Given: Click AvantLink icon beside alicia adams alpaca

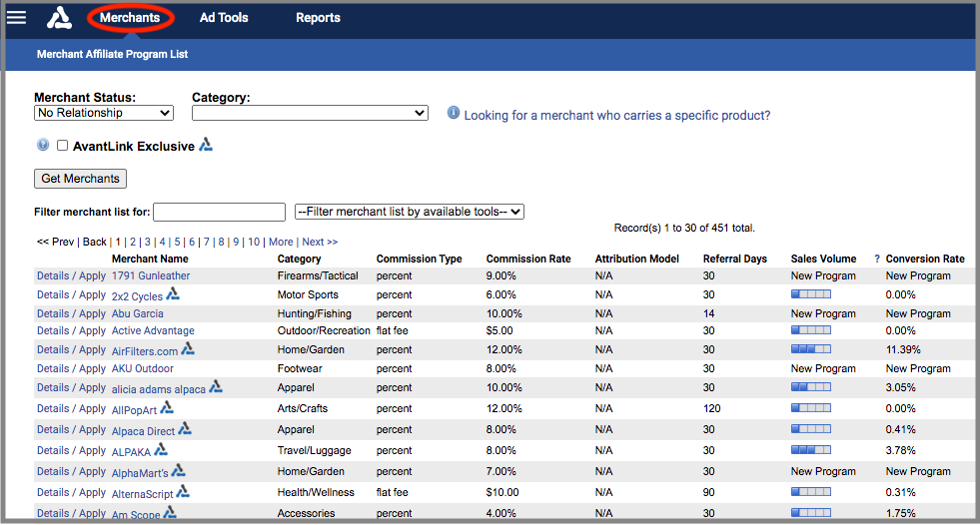Looking at the screenshot, I should [x=216, y=386].
